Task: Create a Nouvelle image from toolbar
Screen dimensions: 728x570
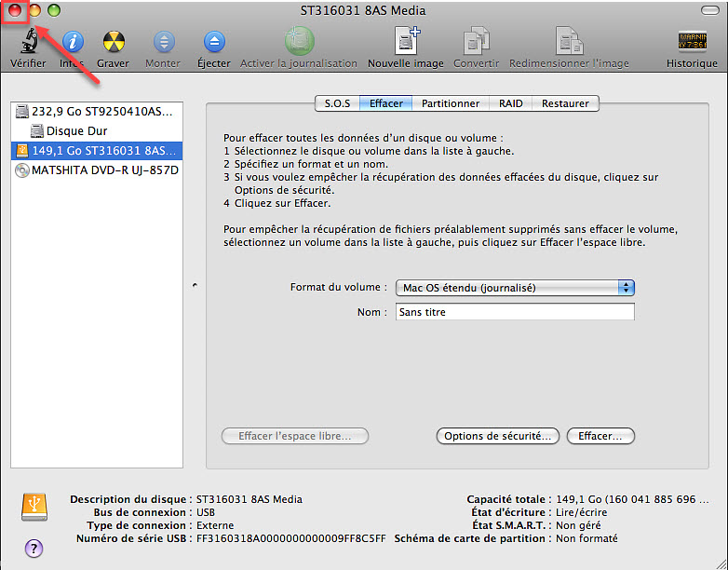Action: (x=405, y=42)
